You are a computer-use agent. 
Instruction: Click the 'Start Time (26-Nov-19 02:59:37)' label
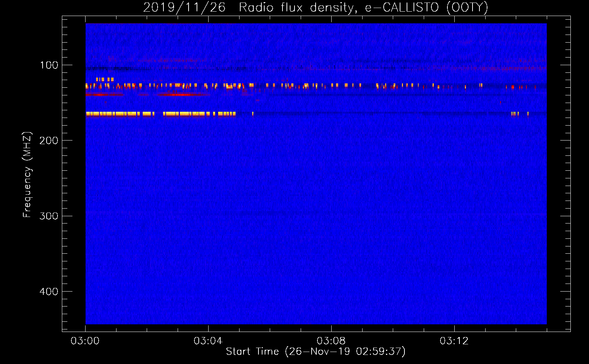(316, 352)
